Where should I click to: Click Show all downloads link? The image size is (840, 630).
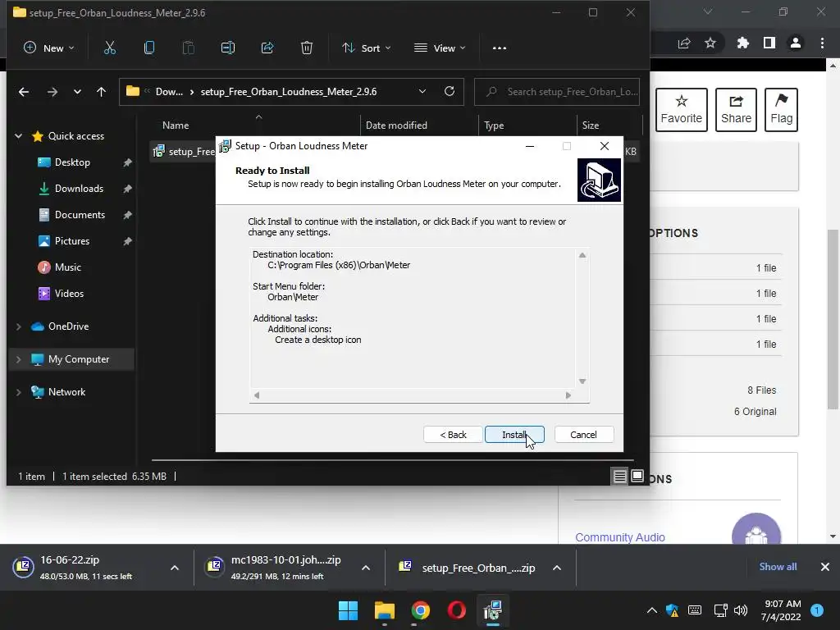point(778,567)
